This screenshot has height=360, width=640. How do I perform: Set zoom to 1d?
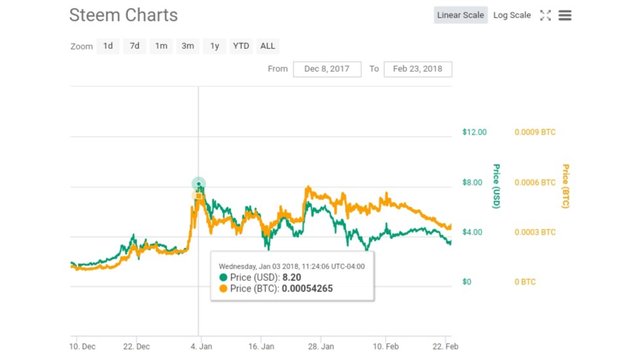(108, 46)
